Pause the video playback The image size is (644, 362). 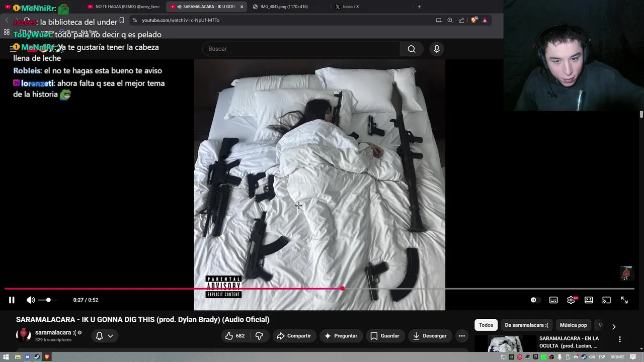pyautogui.click(x=12, y=300)
